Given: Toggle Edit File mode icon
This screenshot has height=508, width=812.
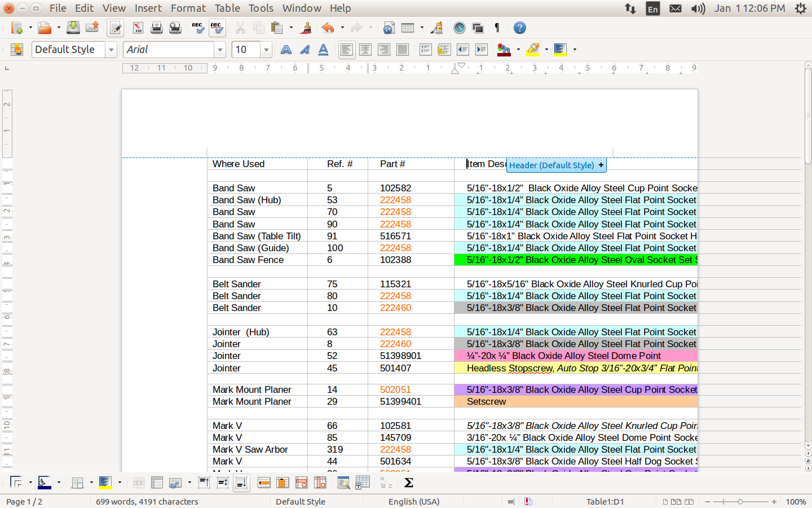Looking at the screenshot, I should (116, 28).
